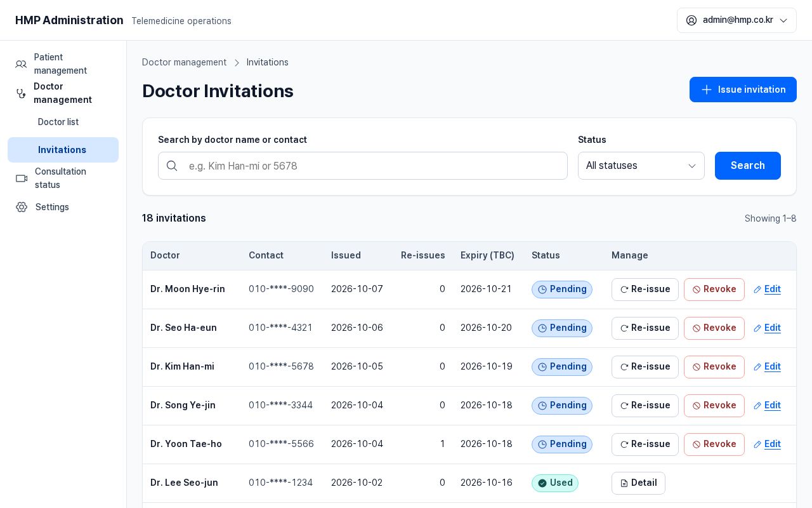Click pencil icon in Dr. Seo Ha-eun's row
Image resolution: width=812 pixels, height=508 pixels.
tap(757, 328)
